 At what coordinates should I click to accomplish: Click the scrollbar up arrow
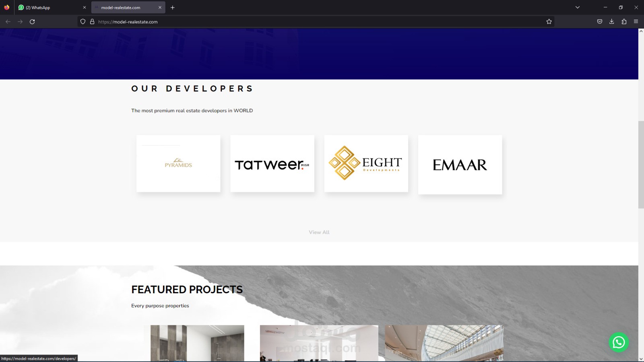coord(641,31)
